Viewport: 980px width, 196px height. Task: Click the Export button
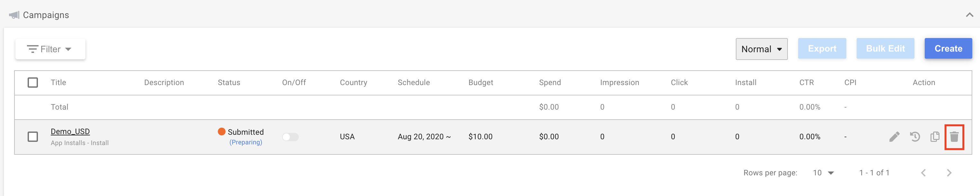click(822, 48)
